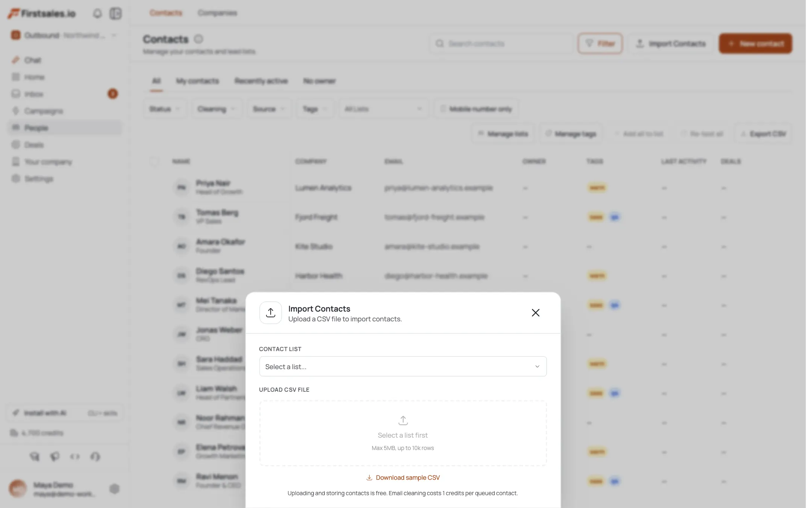812x508 pixels.
Task: Focus the Search contacts field
Action: click(x=501, y=44)
